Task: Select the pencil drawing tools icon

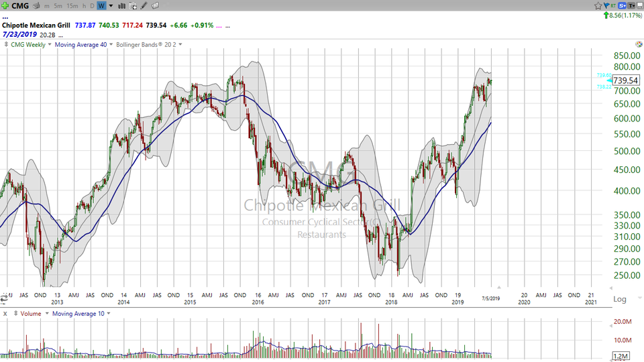Action: coord(144,6)
